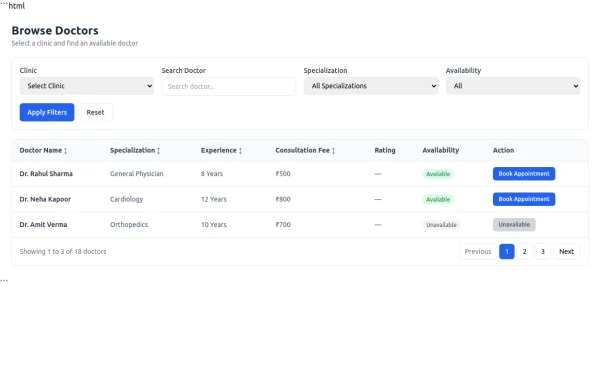Click the Apply Filters button

[47, 112]
